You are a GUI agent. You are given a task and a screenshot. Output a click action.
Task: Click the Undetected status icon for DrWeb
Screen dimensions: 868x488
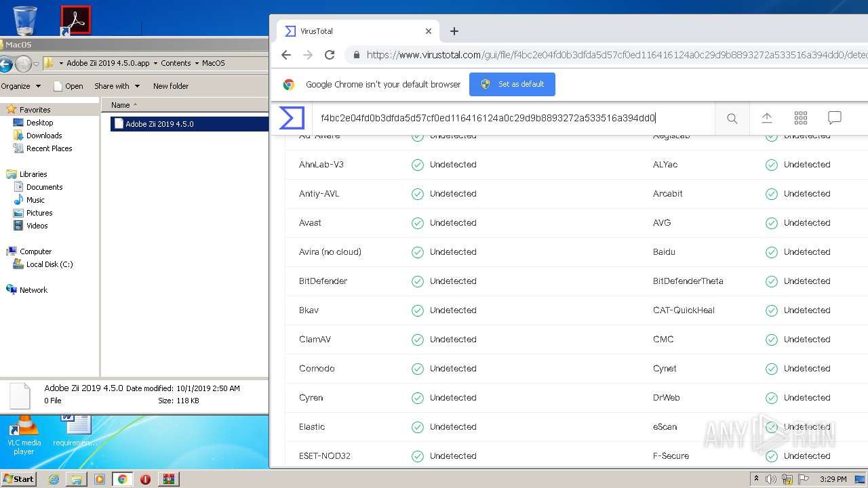[772, 398]
